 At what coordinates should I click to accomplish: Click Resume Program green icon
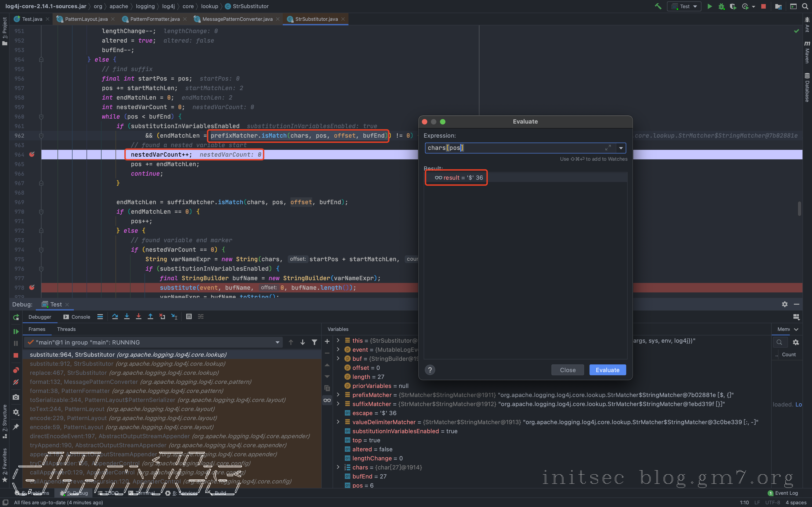[16, 331]
